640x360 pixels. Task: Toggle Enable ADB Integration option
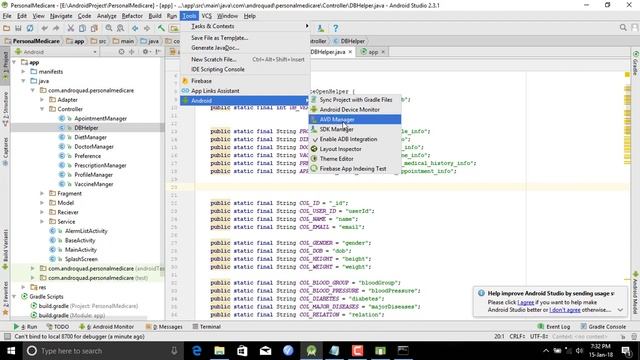(x=355, y=139)
